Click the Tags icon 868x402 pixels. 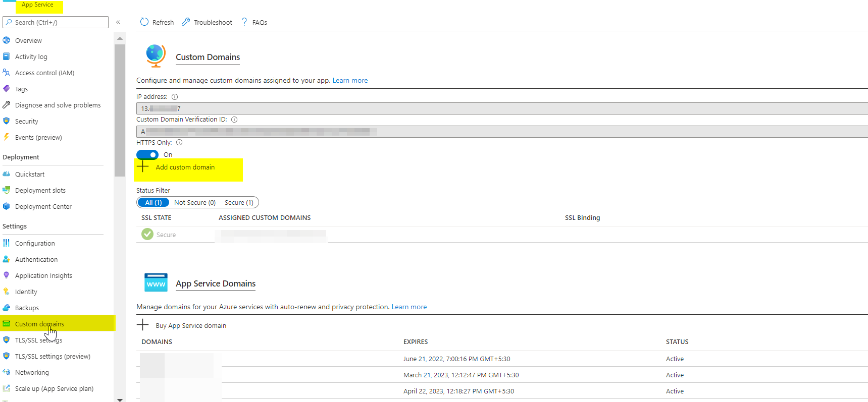7,89
